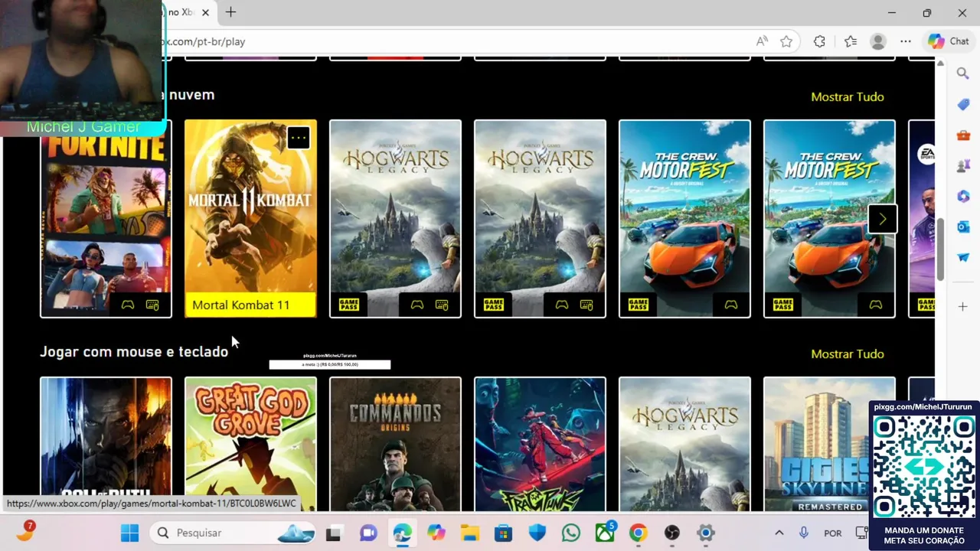The height and width of the screenshot is (551, 980).
Task: Open the Xbox app on the taskbar
Action: (605, 531)
